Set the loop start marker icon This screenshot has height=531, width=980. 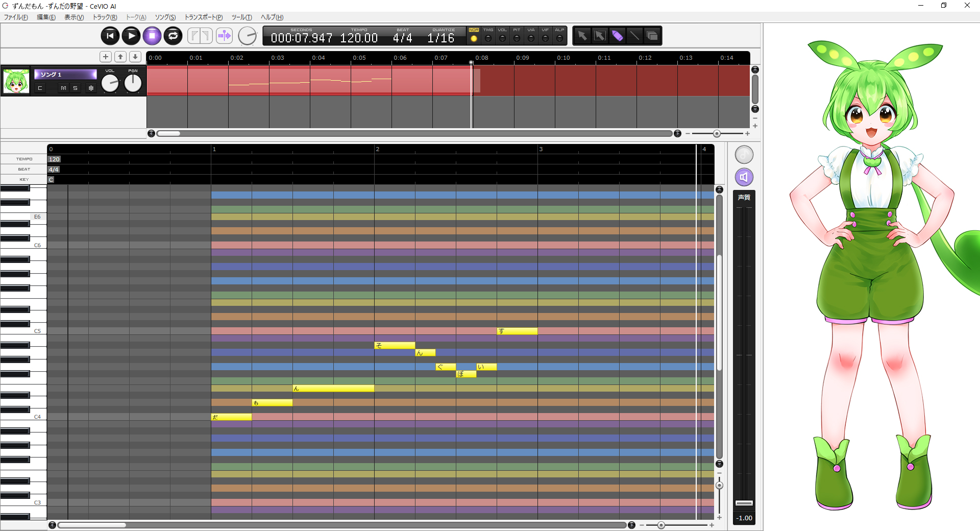[x=194, y=36]
